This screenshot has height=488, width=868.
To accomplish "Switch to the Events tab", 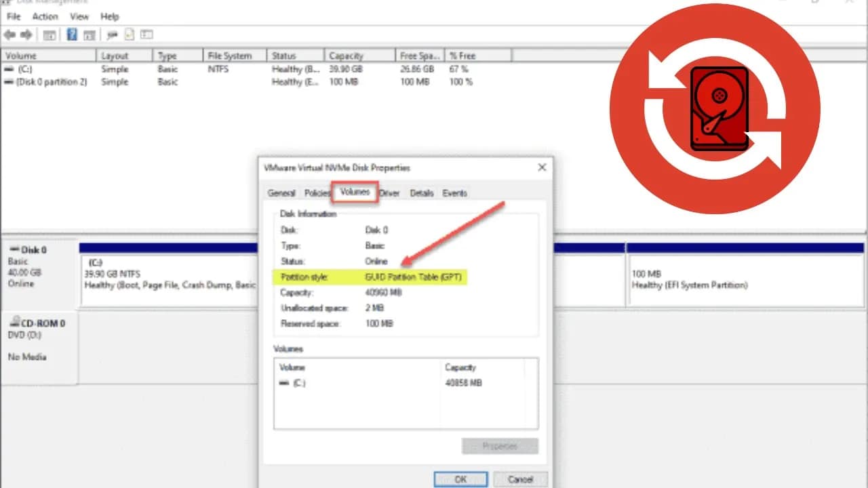I will (x=454, y=192).
